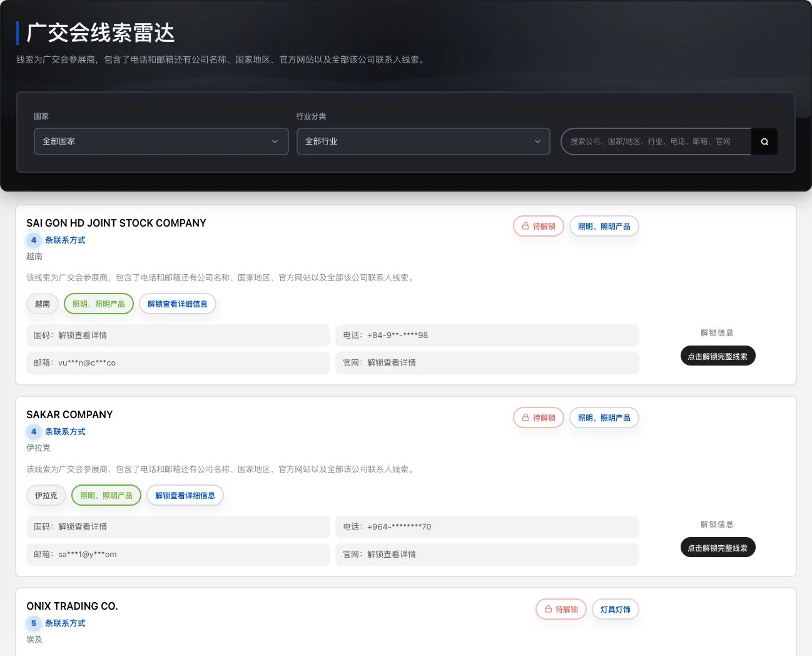The width and height of the screenshot is (812, 656).
Task: Click 待解锁 badge on SAKAR COMPANY card
Action: point(539,418)
